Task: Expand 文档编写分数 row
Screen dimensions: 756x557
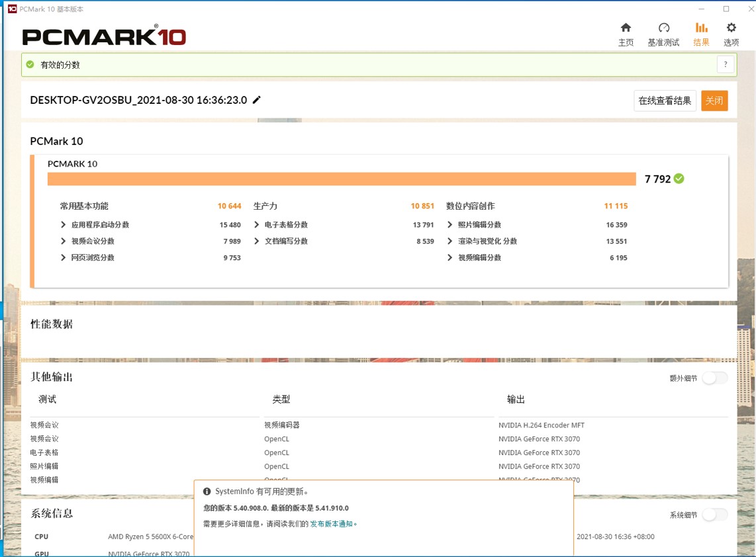Action: click(256, 241)
